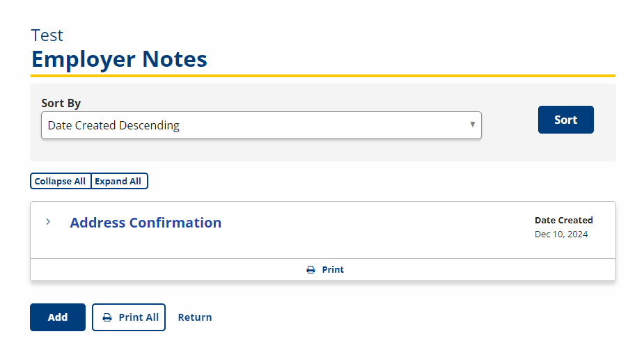The image size is (644, 350).
Task: Open the Address Confirmation note title
Action: (146, 223)
